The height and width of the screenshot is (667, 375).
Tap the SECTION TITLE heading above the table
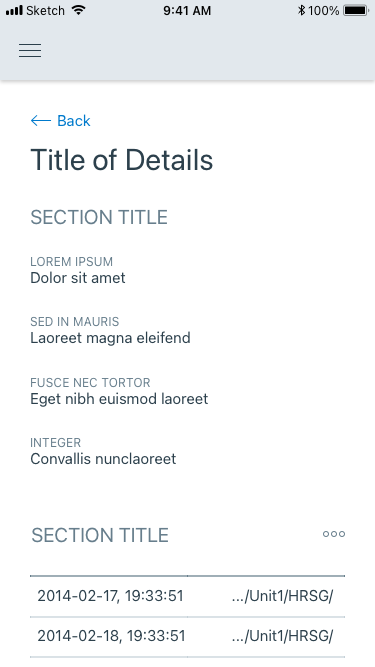point(100,535)
